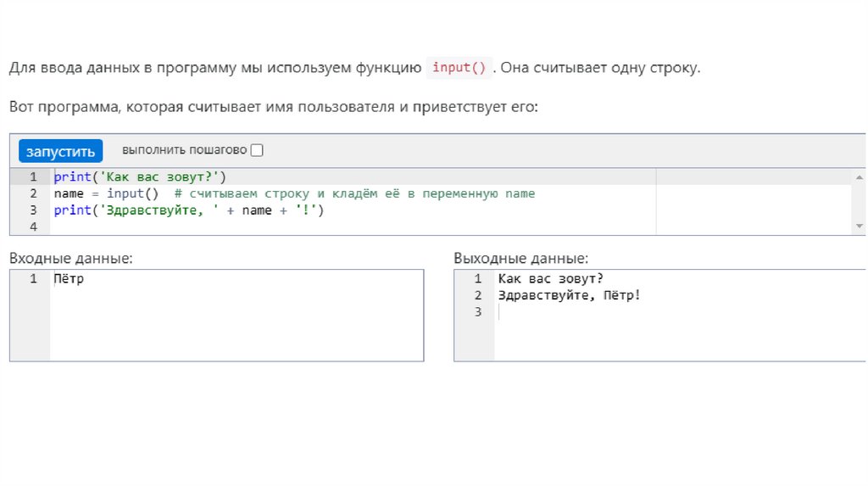Click line number 1 in input data gutter

tap(33, 279)
